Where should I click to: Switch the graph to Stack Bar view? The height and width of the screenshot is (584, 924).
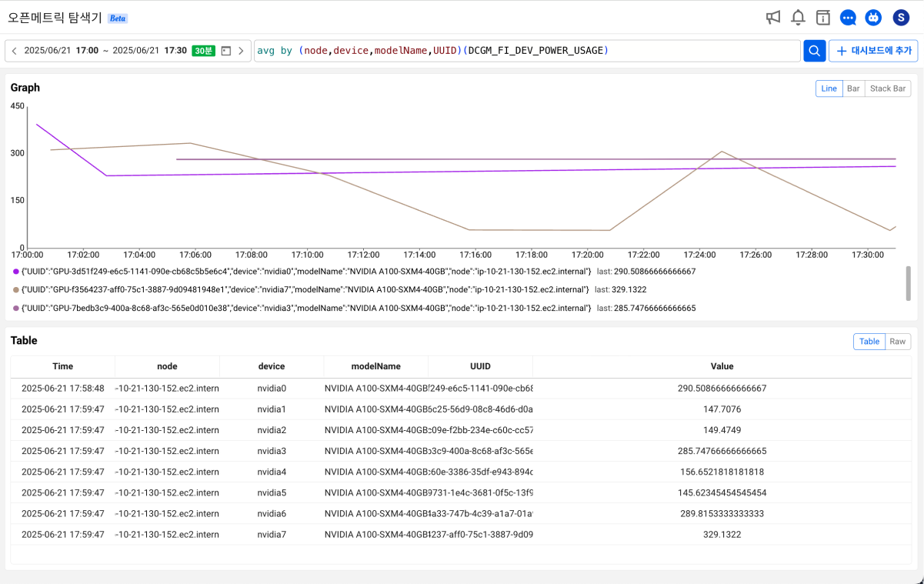pos(888,88)
